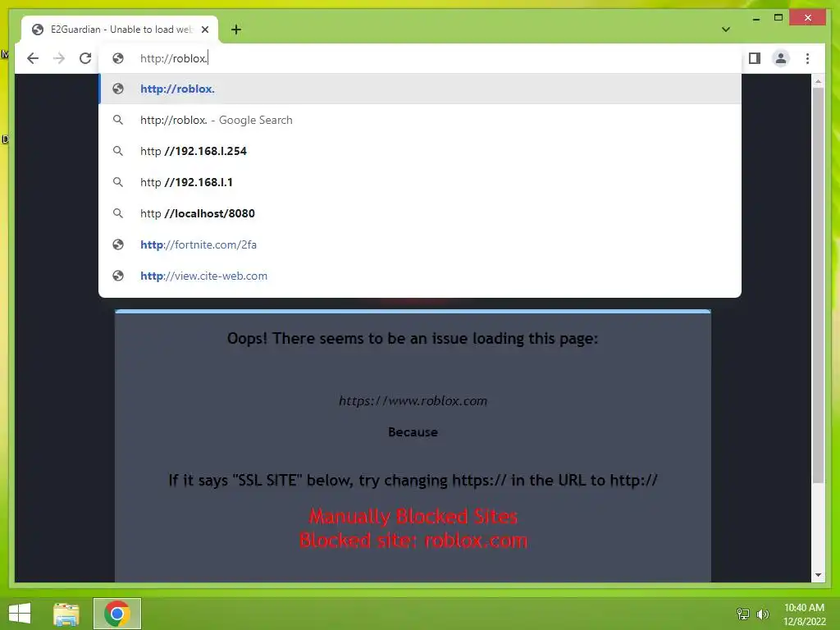Click globe icon beside fortnite.com suggestion
840x630 pixels.
[x=118, y=244]
